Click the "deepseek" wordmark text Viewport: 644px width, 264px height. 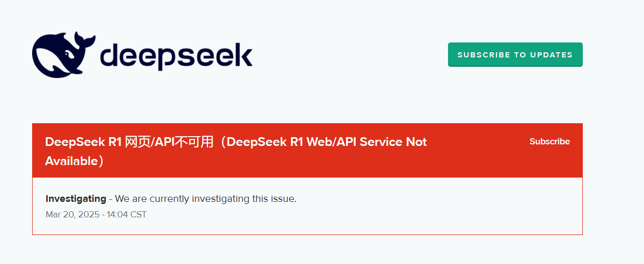175,56
